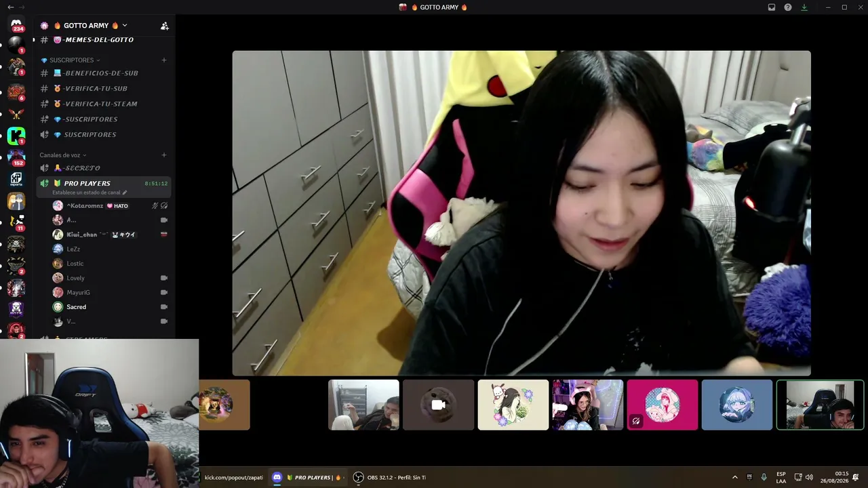Viewport: 868px width, 488px height.
Task: Click camera icon next to Sacred
Action: point(163,307)
